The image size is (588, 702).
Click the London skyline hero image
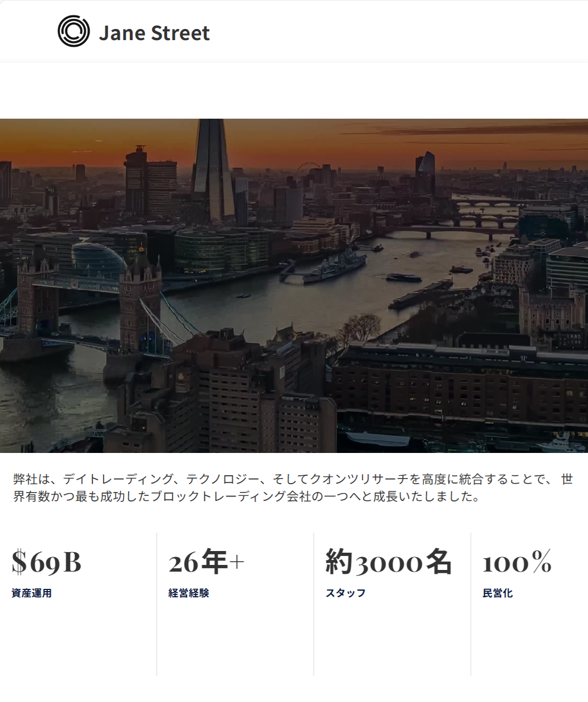294,286
